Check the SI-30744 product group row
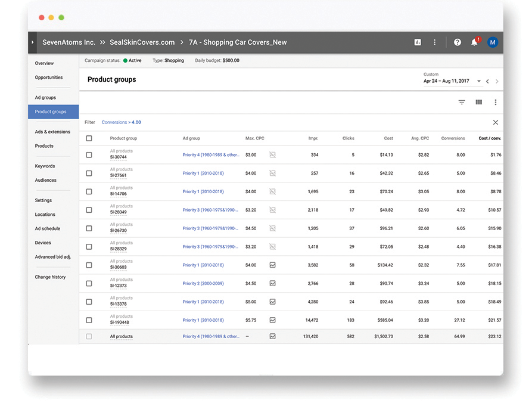Viewport: 532px width, 403px height. (x=89, y=154)
